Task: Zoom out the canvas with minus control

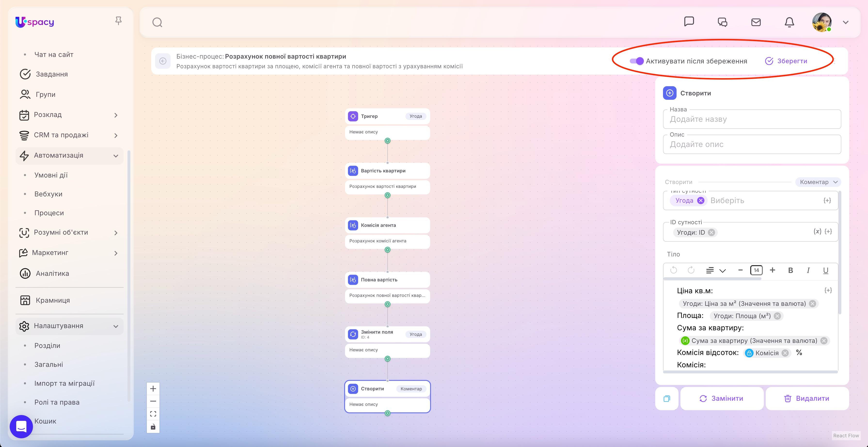Action: coord(153,401)
